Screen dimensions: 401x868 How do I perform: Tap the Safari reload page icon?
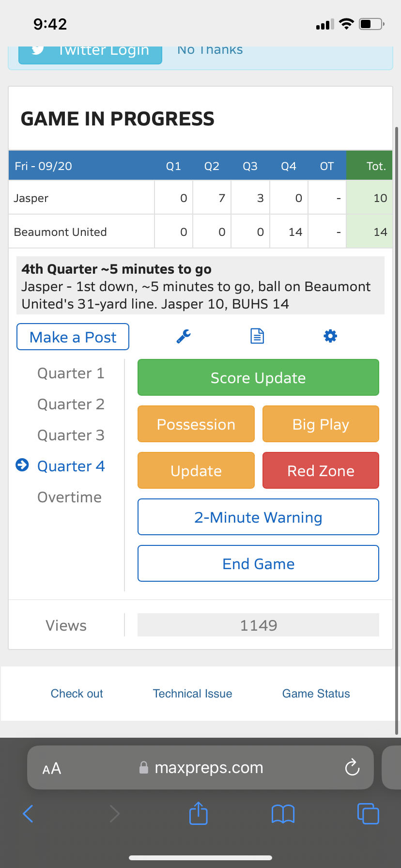[352, 767]
